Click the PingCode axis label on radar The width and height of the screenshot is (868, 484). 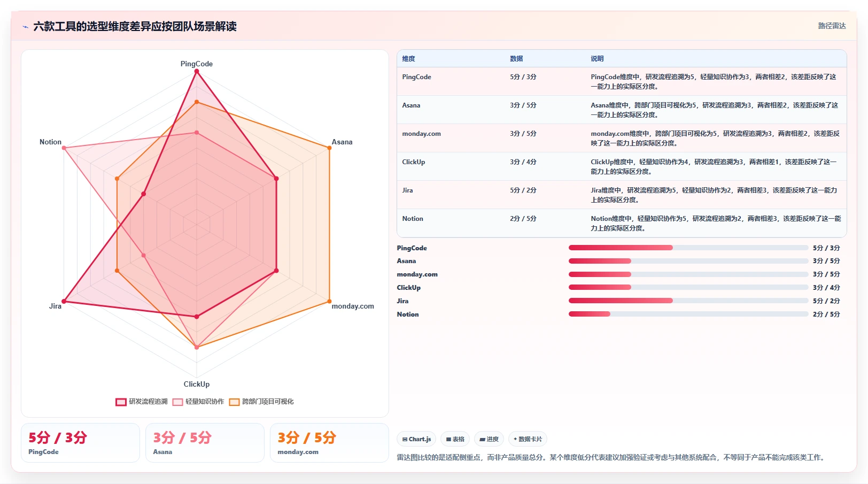[196, 64]
